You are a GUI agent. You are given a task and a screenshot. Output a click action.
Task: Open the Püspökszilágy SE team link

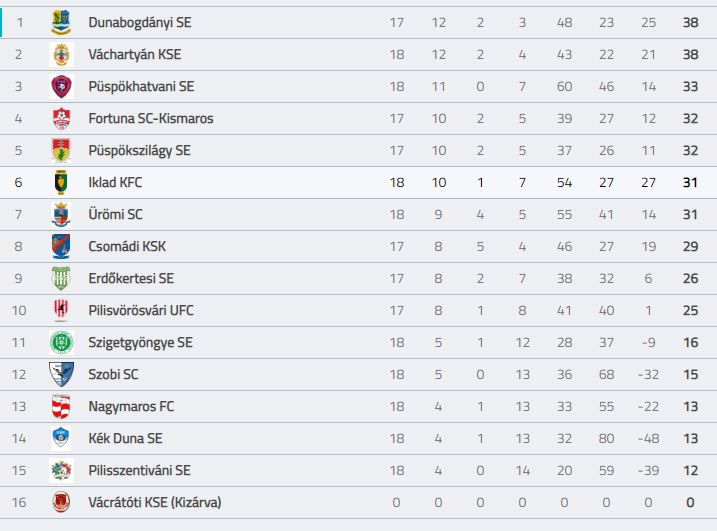point(139,150)
